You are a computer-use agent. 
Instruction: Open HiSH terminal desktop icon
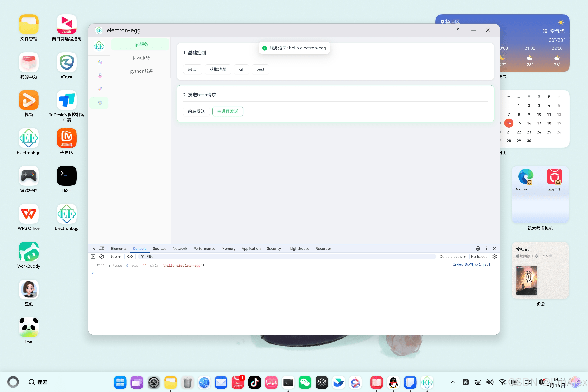(x=67, y=176)
